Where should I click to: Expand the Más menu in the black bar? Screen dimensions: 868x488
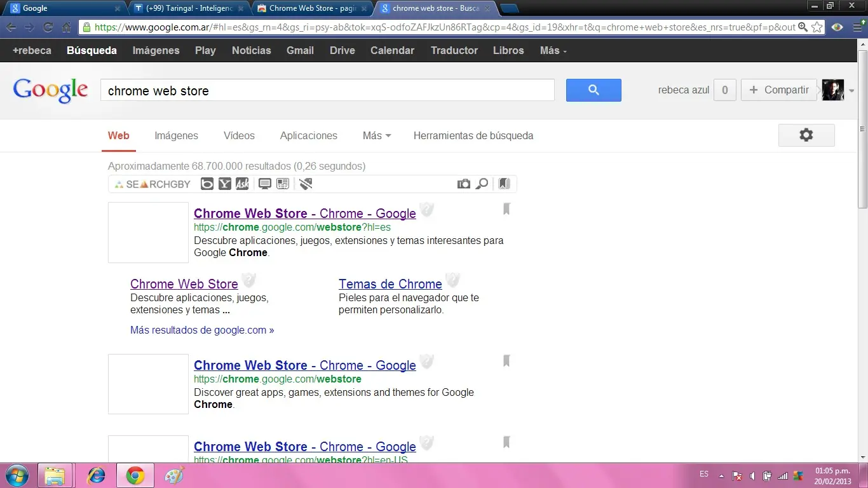(x=553, y=50)
